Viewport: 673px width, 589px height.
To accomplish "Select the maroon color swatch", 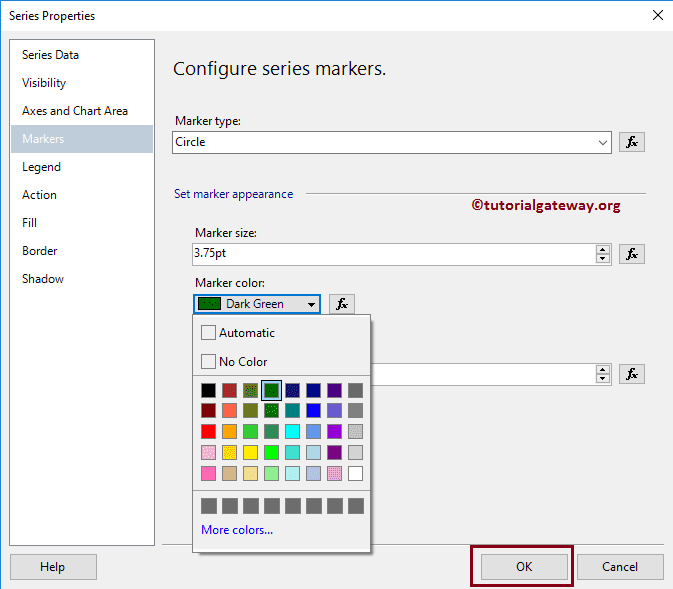I will pos(208,411).
